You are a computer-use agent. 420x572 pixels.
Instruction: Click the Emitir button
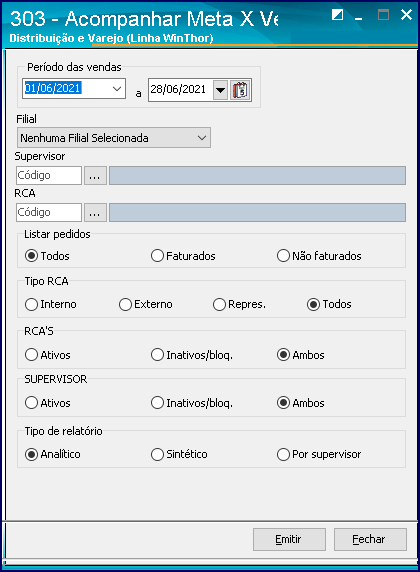pos(289,539)
